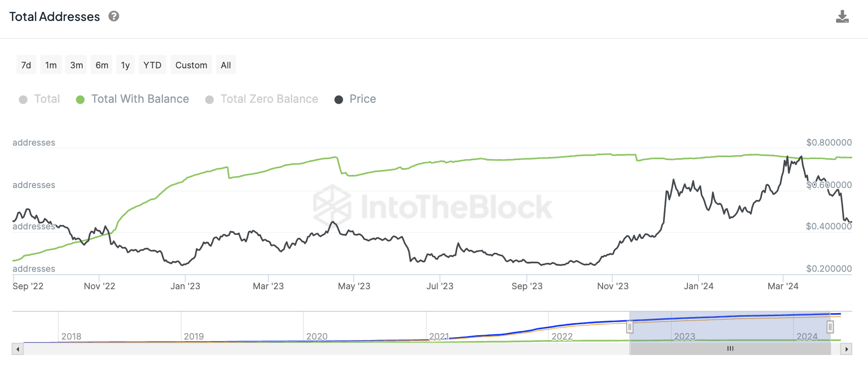The height and width of the screenshot is (378, 868).
Task: Click the right scroll arrow in navigator
Action: pyautogui.click(x=846, y=349)
